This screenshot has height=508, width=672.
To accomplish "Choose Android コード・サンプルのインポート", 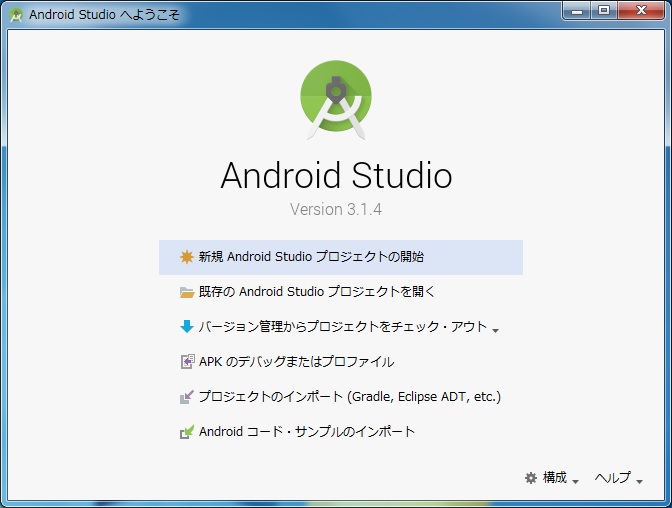I will pyautogui.click(x=307, y=431).
